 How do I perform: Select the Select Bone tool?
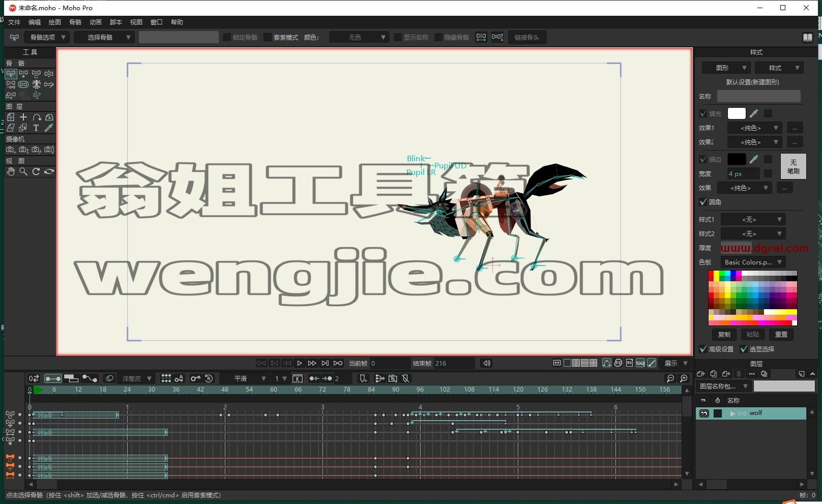[x=11, y=74]
